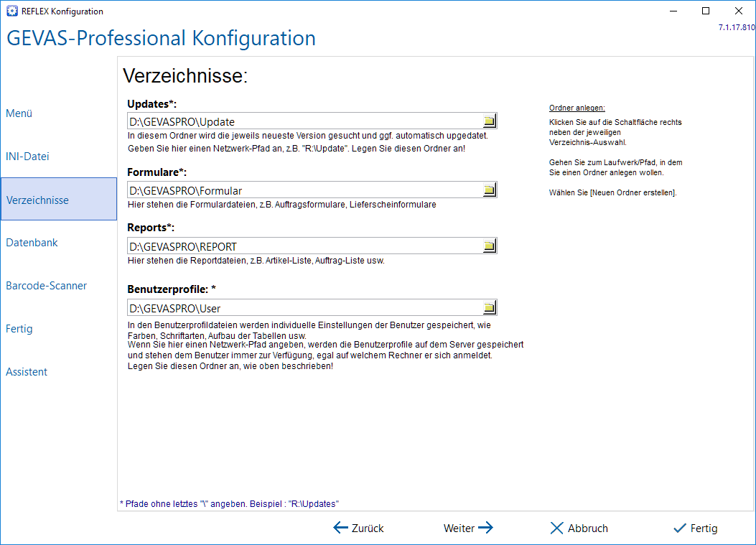Click the 'Formulare*:' field label

click(x=157, y=172)
